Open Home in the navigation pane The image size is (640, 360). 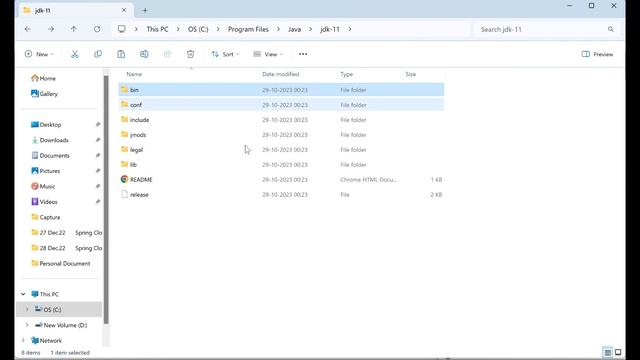(44, 78)
